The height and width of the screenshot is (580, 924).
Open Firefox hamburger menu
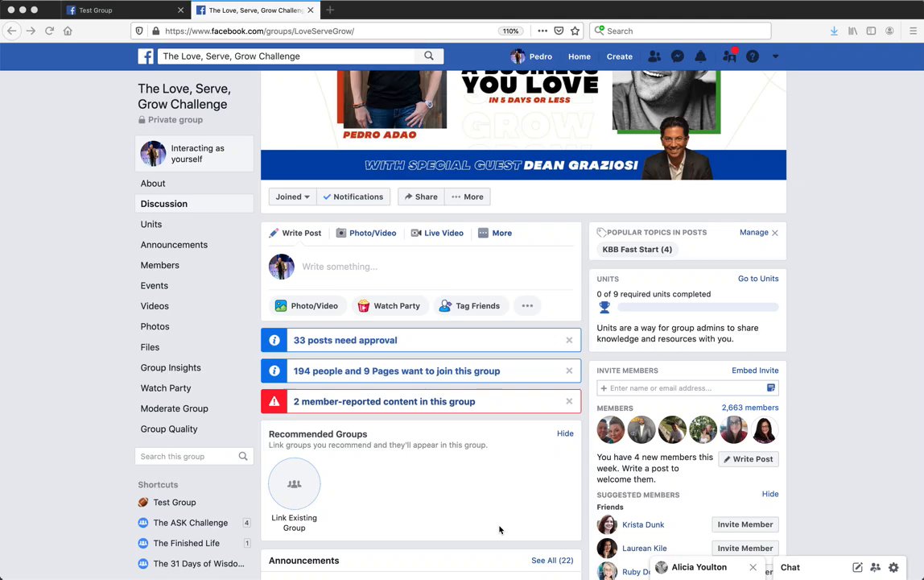coord(913,31)
